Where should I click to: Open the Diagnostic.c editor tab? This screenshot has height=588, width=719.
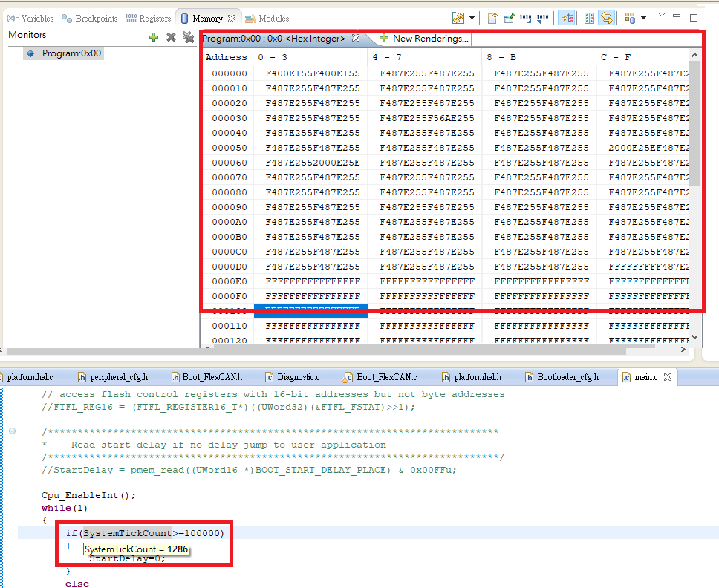pos(293,377)
